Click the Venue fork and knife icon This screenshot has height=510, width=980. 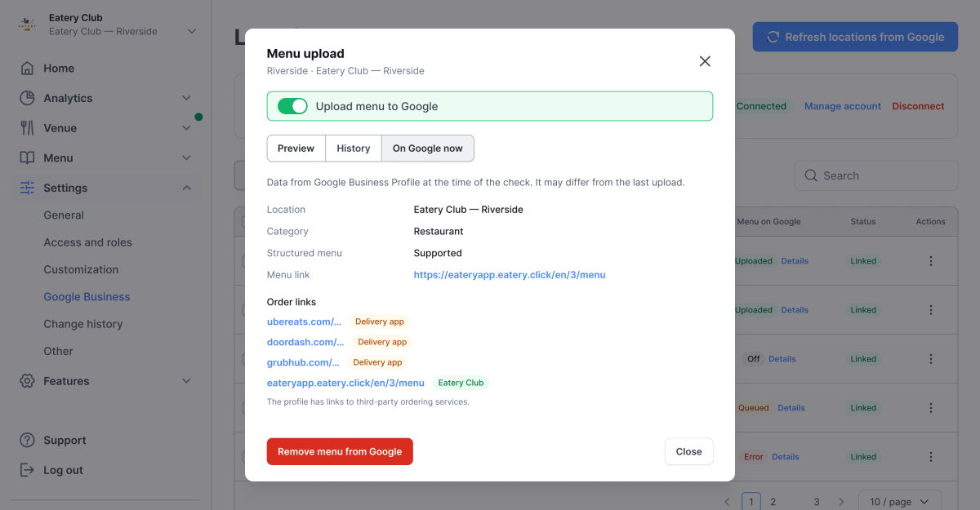(27, 128)
